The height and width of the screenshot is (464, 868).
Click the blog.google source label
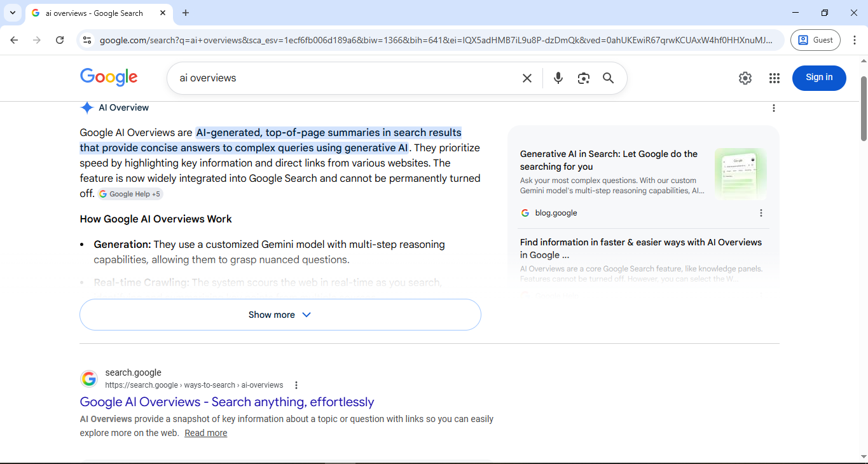556,213
